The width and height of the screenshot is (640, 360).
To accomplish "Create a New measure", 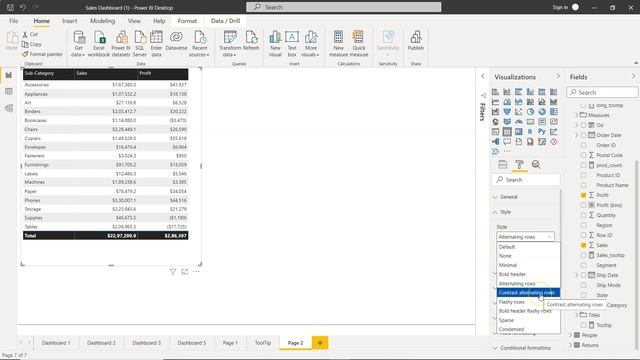I will (x=338, y=44).
